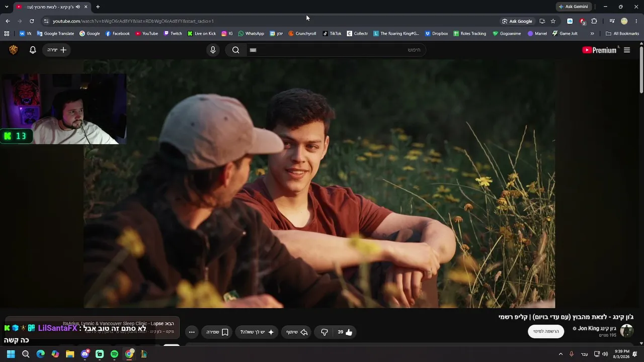Image resolution: width=644 pixels, height=362 pixels.
Task: Click the YouTube tab in the tab strip
Action: pyautogui.click(x=52, y=7)
